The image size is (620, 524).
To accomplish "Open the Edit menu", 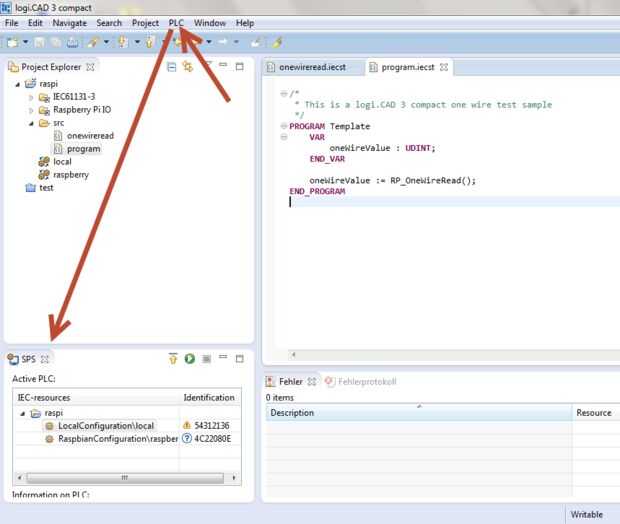I will coord(35,23).
